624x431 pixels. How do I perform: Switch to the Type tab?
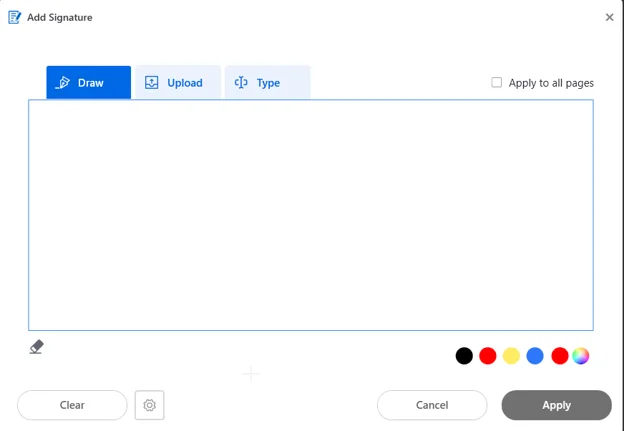267,82
